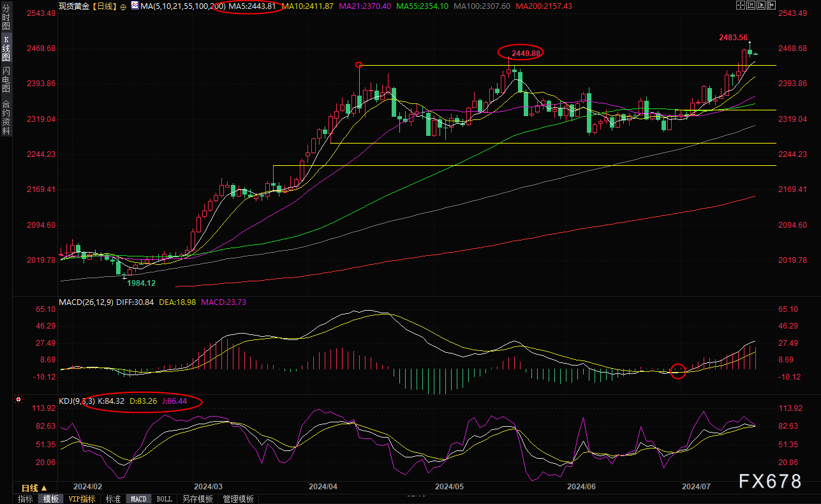The height and width of the screenshot is (504, 821).
Task: Open VIP指标 in the bottom bar
Action: pyautogui.click(x=82, y=499)
